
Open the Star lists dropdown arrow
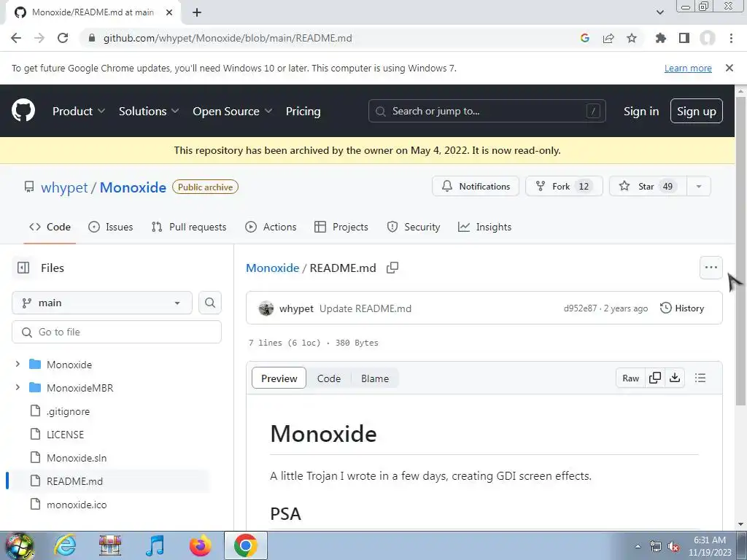[699, 186]
